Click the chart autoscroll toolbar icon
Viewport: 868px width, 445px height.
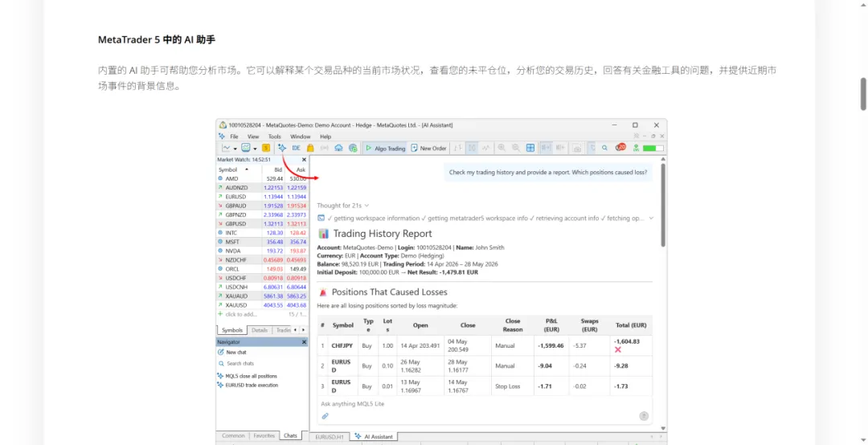[547, 148]
